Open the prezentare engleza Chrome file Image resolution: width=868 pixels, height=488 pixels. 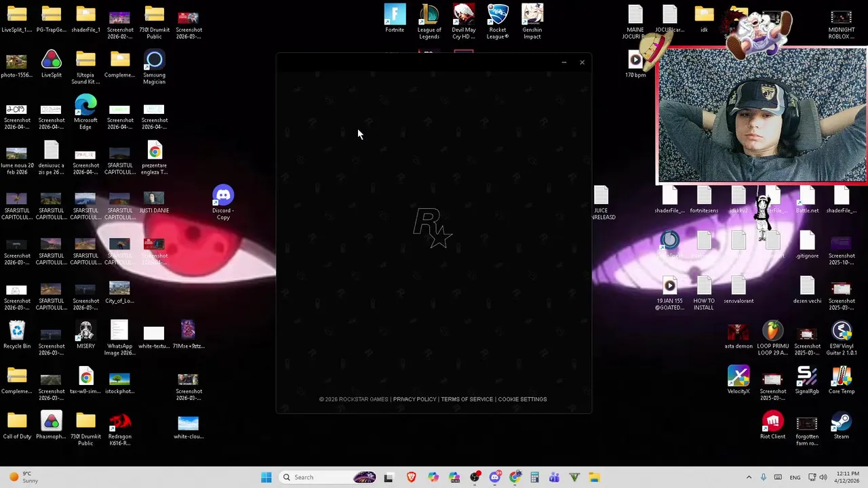tap(154, 157)
